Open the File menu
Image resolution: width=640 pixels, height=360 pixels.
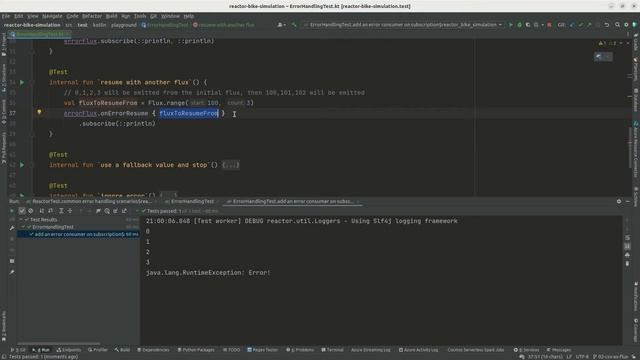[6, 16]
